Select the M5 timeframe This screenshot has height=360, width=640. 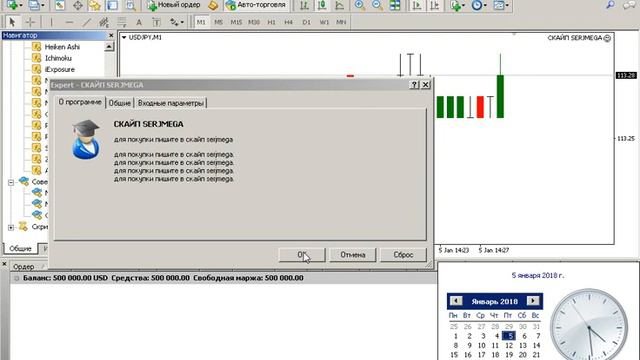pyautogui.click(x=218, y=22)
